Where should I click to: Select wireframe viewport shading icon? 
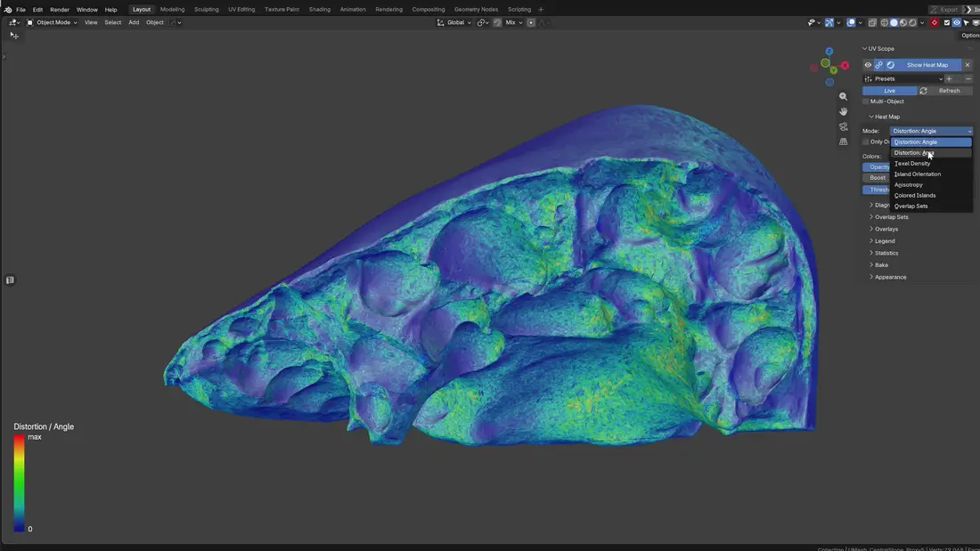click(x=885, y=22)
